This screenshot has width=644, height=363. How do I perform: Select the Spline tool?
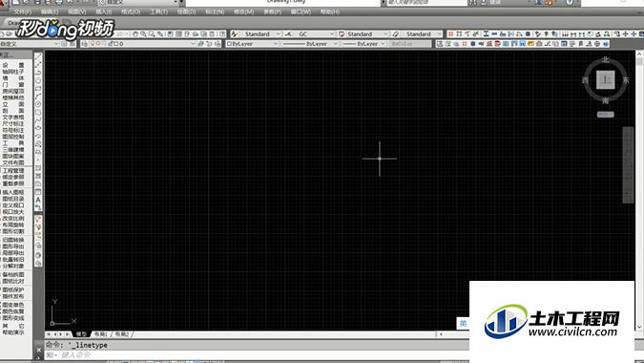[38, 120]
